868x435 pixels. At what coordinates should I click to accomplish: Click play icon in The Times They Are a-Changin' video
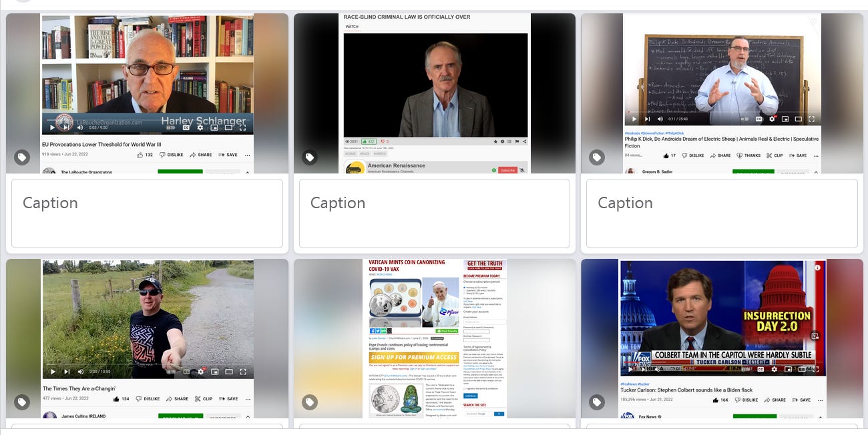pyautogui.click(x=53, y=372)
